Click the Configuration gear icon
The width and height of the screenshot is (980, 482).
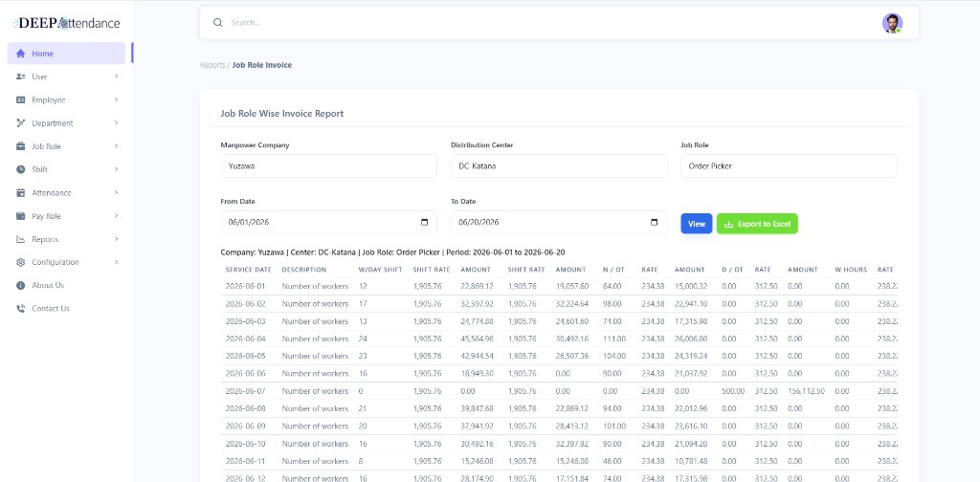21,262
